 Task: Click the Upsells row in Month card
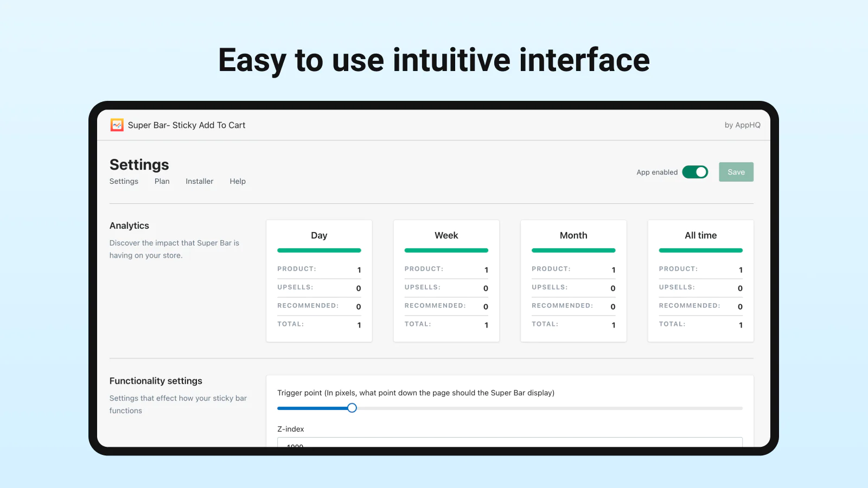(573, 287)
